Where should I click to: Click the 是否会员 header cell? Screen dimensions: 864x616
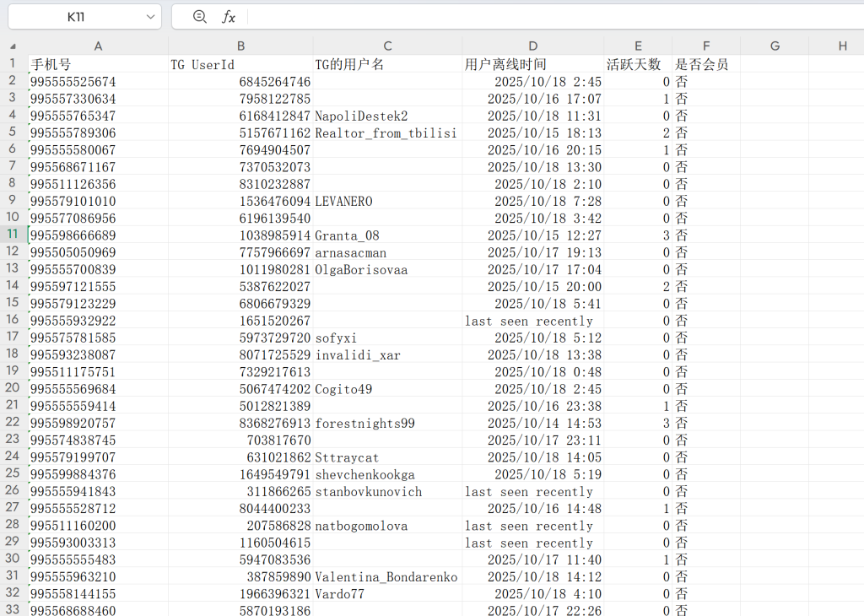(x=706, y=64)
